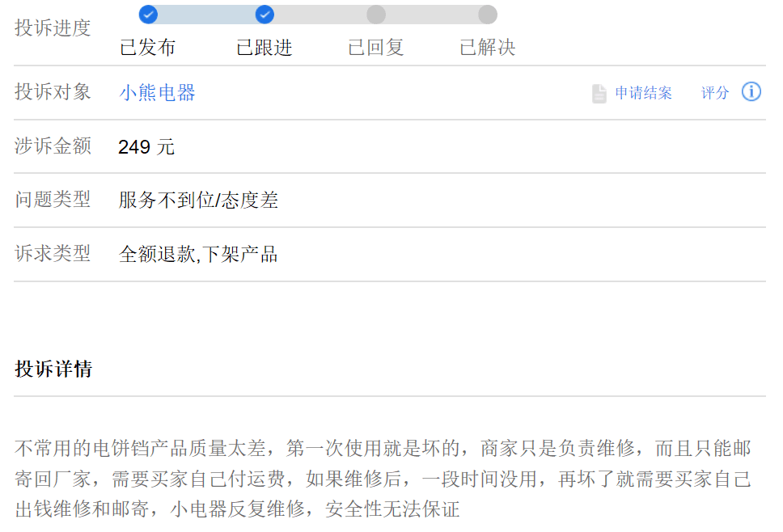783x532 pixels.
Task: Click the 投诉对象 field label
Action: pyautogui.click(x=53, y=91)
